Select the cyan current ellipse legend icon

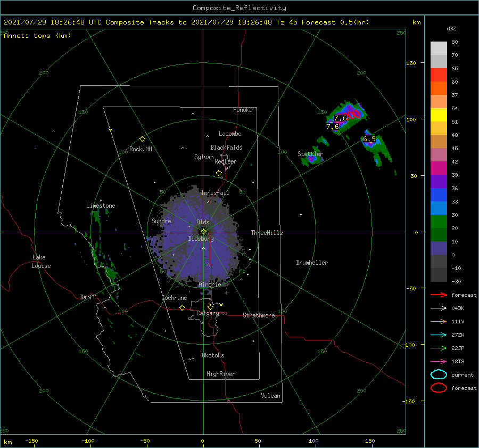click(439, 374)
